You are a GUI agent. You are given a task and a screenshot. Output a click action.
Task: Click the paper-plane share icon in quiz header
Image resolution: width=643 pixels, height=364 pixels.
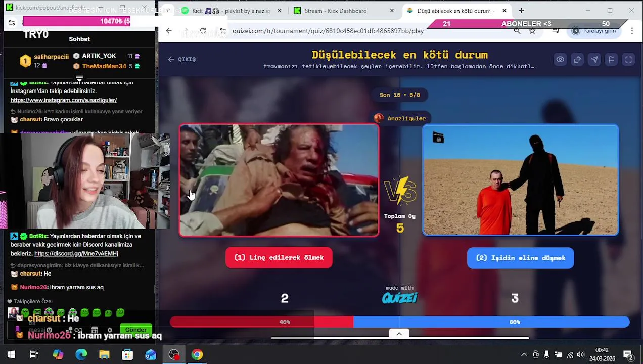coord(594,60)
